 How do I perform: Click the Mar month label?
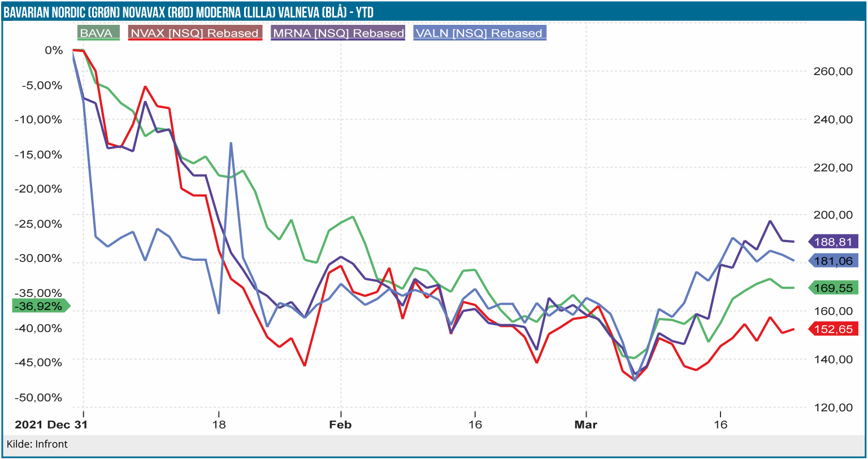[x=585, y=425]
